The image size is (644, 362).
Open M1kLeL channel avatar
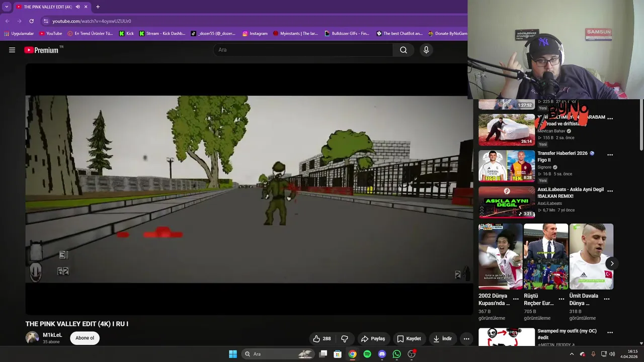click(x=32, y=337)
